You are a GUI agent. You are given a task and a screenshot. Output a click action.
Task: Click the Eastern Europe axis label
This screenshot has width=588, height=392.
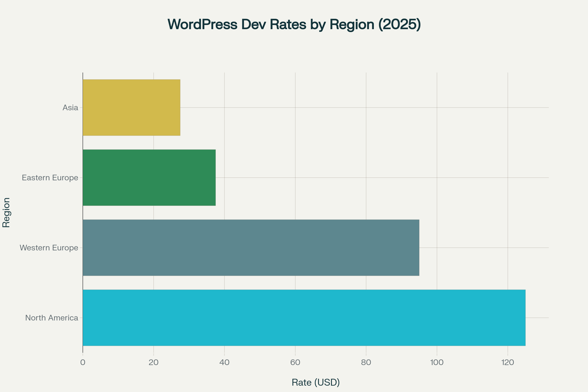click(50, 178)
